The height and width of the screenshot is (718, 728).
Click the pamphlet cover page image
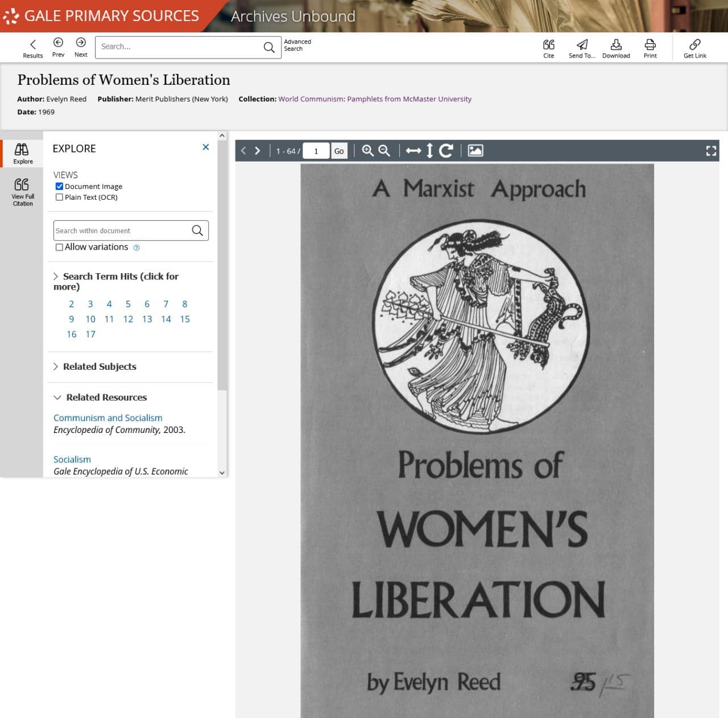477,441
